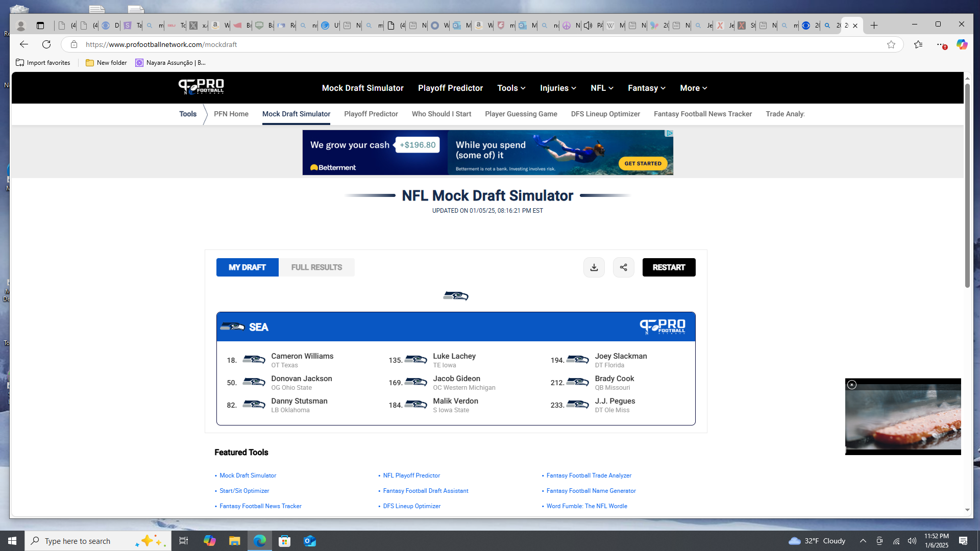
Task: Open Playoff Predictor in sub-navigation
Action: [371, 114]
